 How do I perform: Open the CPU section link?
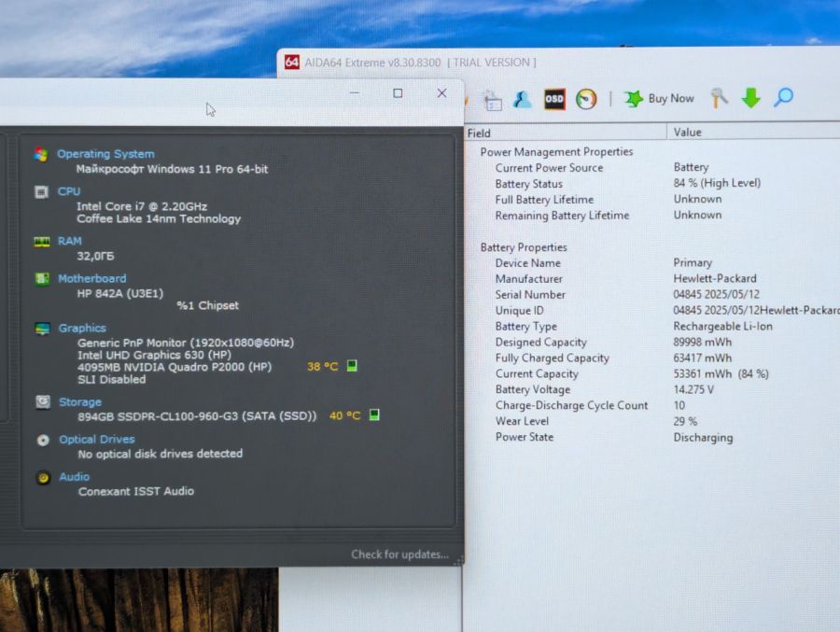click(69, 191)
